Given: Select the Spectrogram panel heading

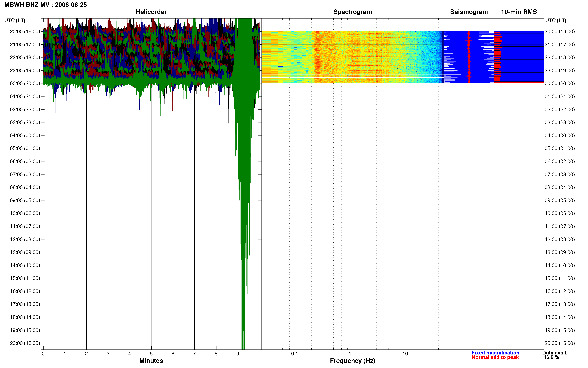Looking at the screenshot, I should 352,12.
